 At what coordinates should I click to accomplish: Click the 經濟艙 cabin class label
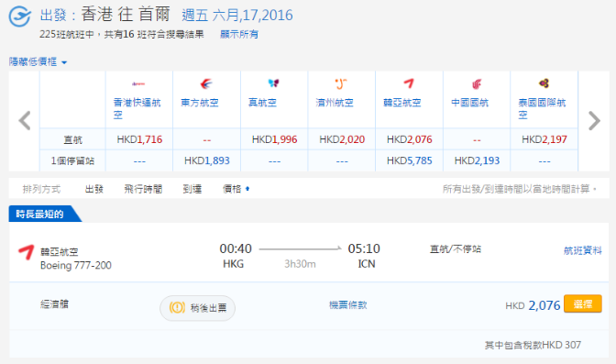click(55, 303)
